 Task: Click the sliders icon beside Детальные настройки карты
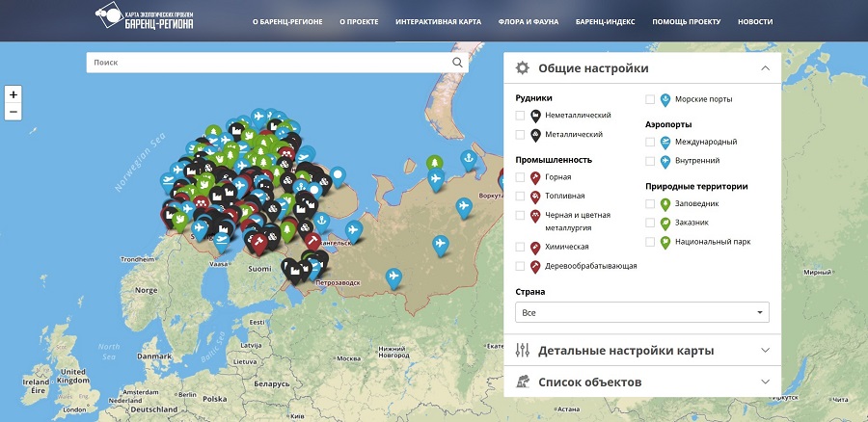click(x=522, y=350)
